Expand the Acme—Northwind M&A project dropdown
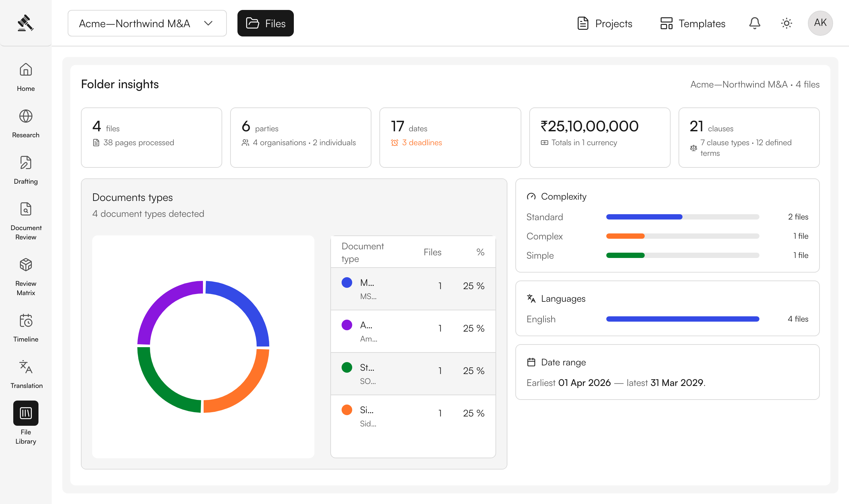Viewport: 849px width, 504px height. click(x=147, y=23)
